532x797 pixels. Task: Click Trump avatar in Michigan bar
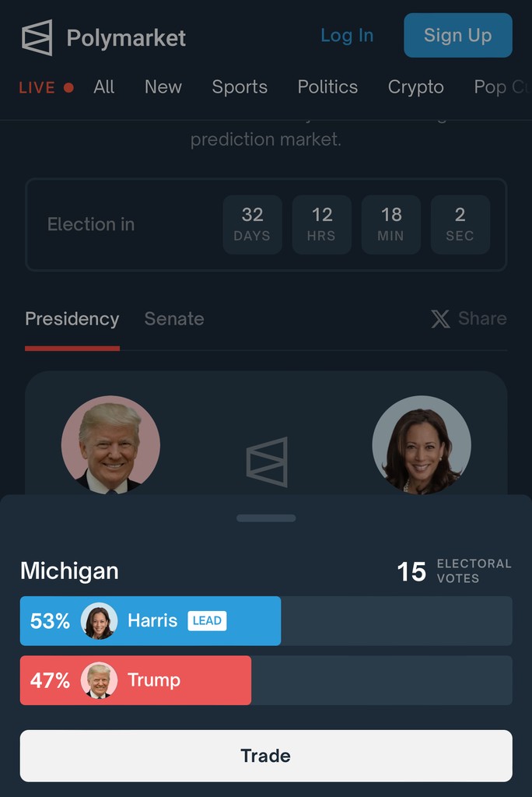99,680
